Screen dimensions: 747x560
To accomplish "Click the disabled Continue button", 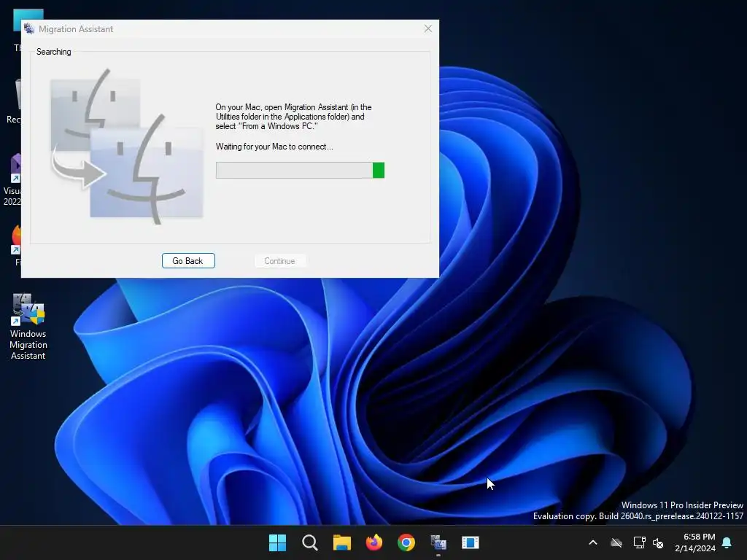I will pyautogui.click(x=279, y=261).
